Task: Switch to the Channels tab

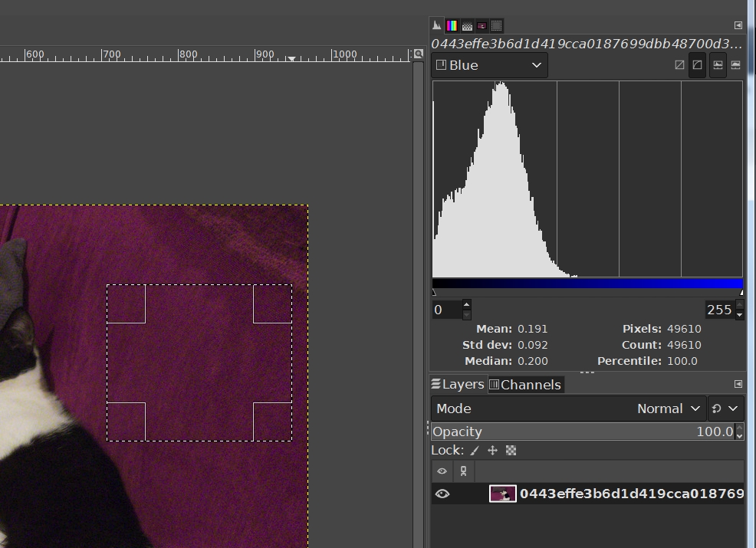Action: coord(526,385)
